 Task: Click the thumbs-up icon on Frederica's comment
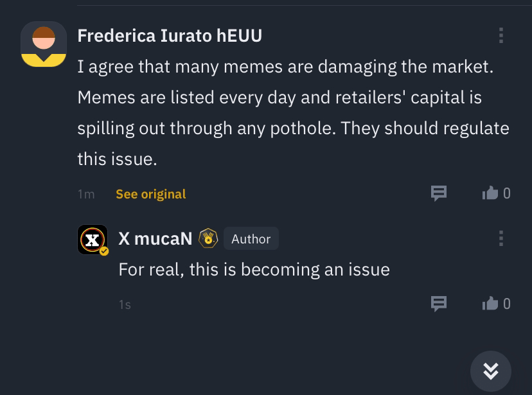490,193
